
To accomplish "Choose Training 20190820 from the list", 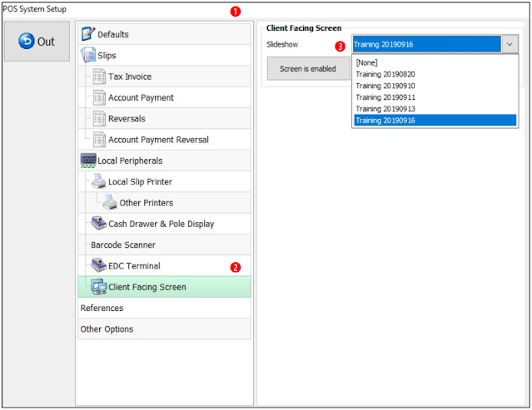I will click(435, 74).
